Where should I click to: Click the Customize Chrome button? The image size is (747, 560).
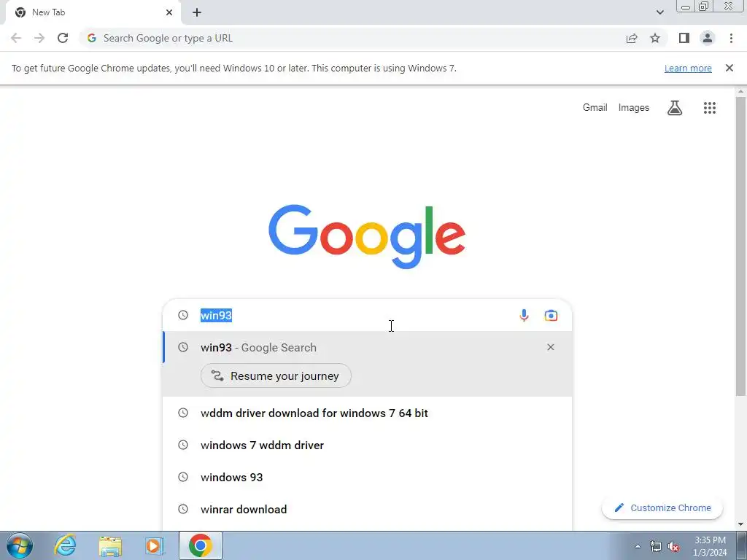click(x=662, y=507)
